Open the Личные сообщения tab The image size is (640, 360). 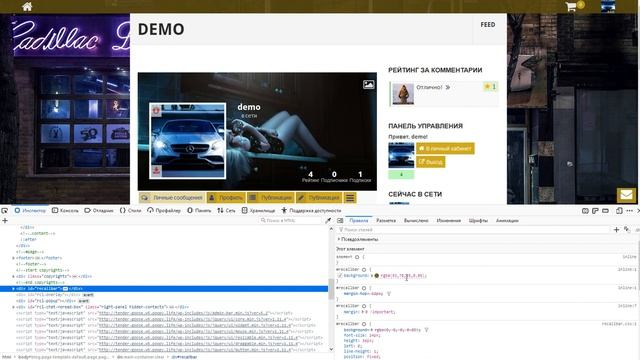click(172, 198)
